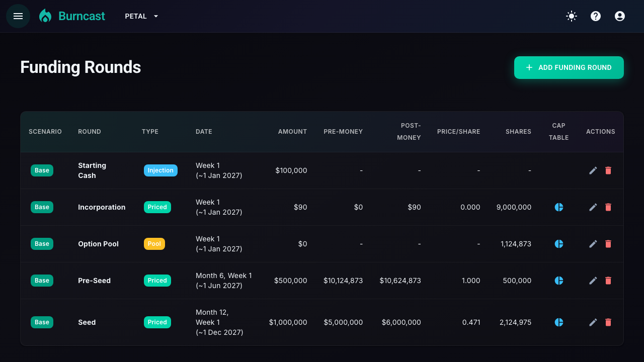Select the Pre-Seed round name
The width and height of the screenshot is (644, 362).
click(94, 281)
